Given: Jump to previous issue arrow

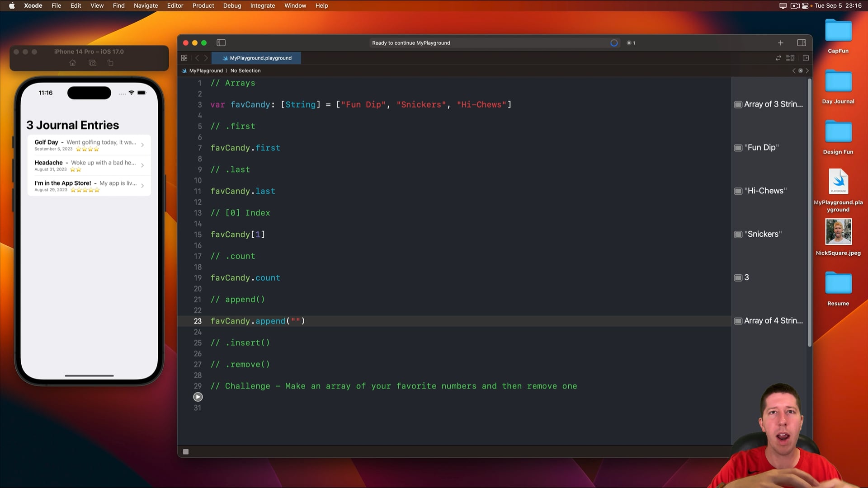Looking at the screenshot, I should point(794,70).
